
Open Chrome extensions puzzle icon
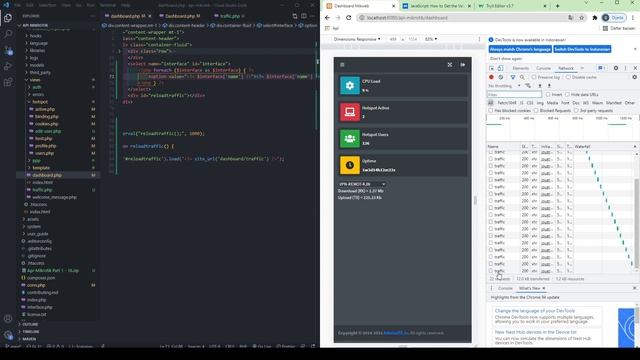point(595,18)
